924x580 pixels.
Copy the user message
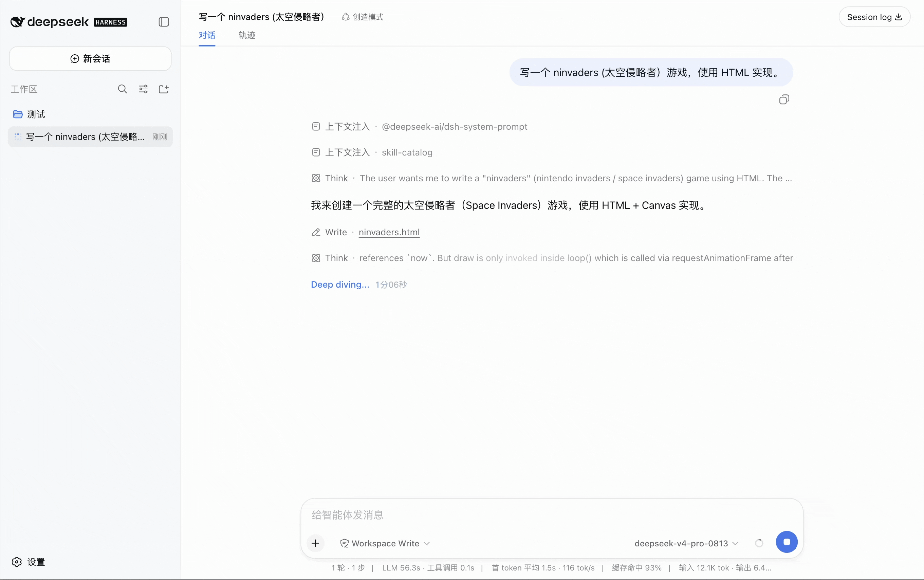click(x=784, y=100)
